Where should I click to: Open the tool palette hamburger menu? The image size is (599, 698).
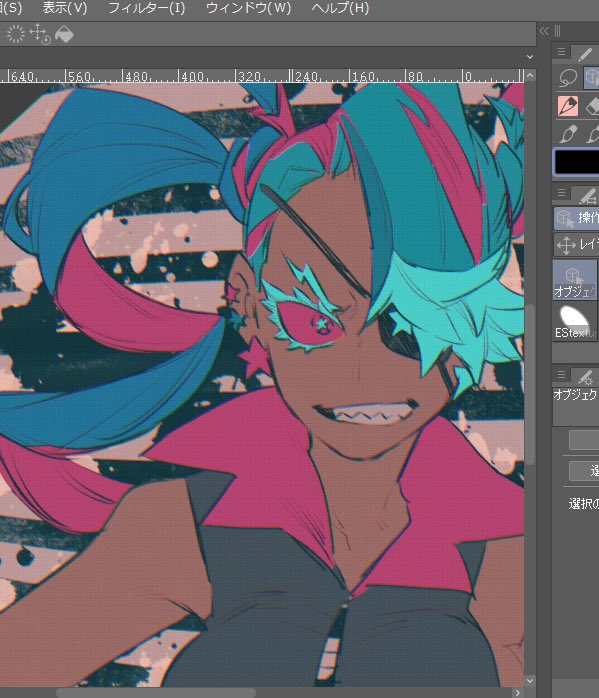click(561, 52)
